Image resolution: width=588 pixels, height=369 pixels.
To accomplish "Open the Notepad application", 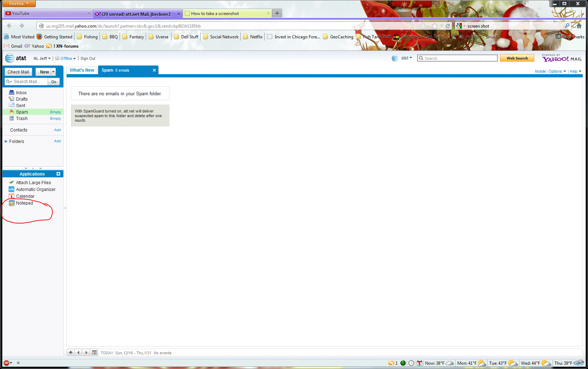I will pyautogui.click(x=24, y=203).
